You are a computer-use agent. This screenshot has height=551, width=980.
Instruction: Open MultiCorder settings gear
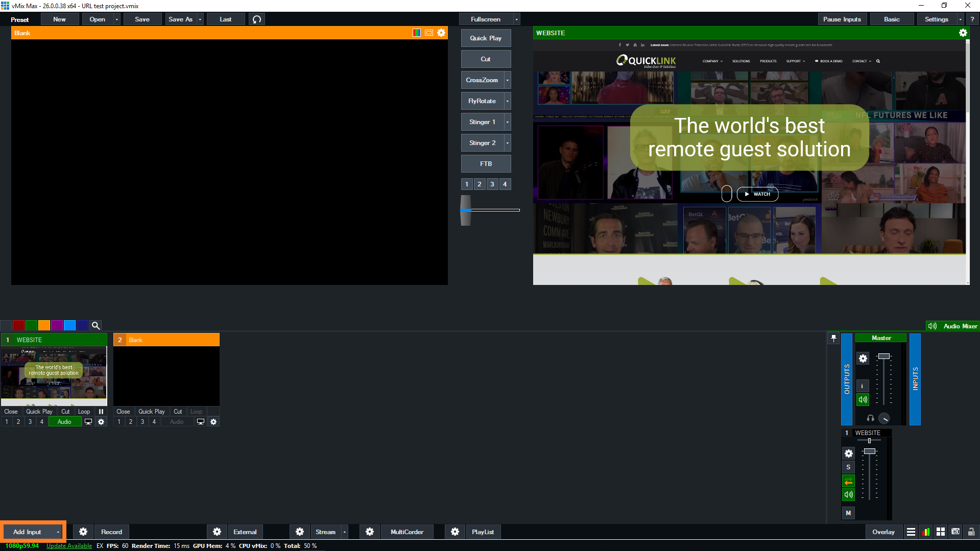[370, 532]
